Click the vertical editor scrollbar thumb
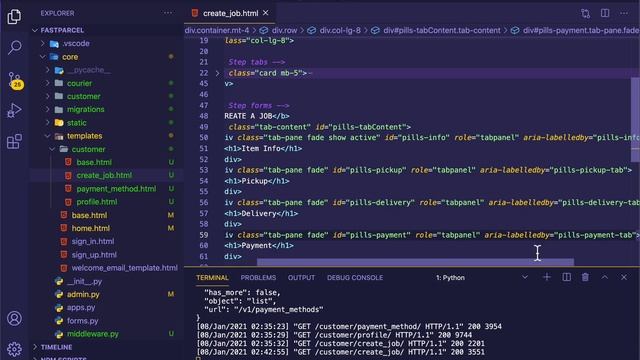The width and height of the screenshot is (640, 360). point(635,119)
